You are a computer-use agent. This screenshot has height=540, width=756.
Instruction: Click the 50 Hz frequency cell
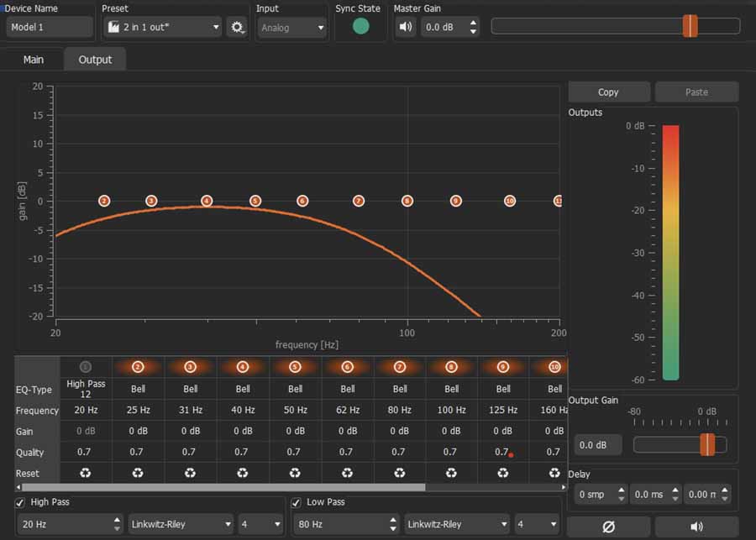pyautogui.click(x=296, y=410)
